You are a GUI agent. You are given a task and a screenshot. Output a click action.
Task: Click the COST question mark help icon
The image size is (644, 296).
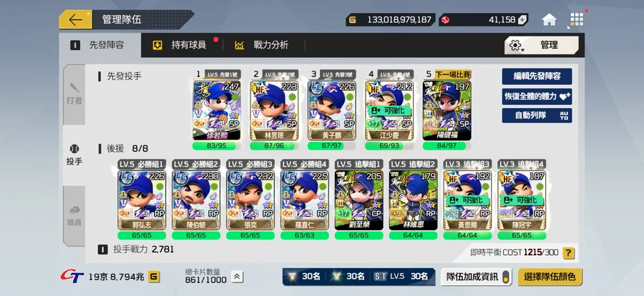point(568,253)
